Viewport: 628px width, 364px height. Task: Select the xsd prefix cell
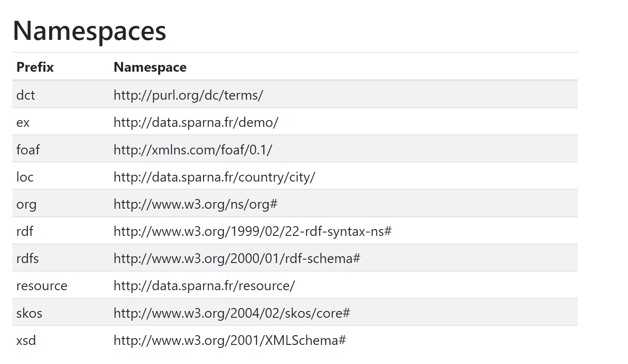point(26,341)
